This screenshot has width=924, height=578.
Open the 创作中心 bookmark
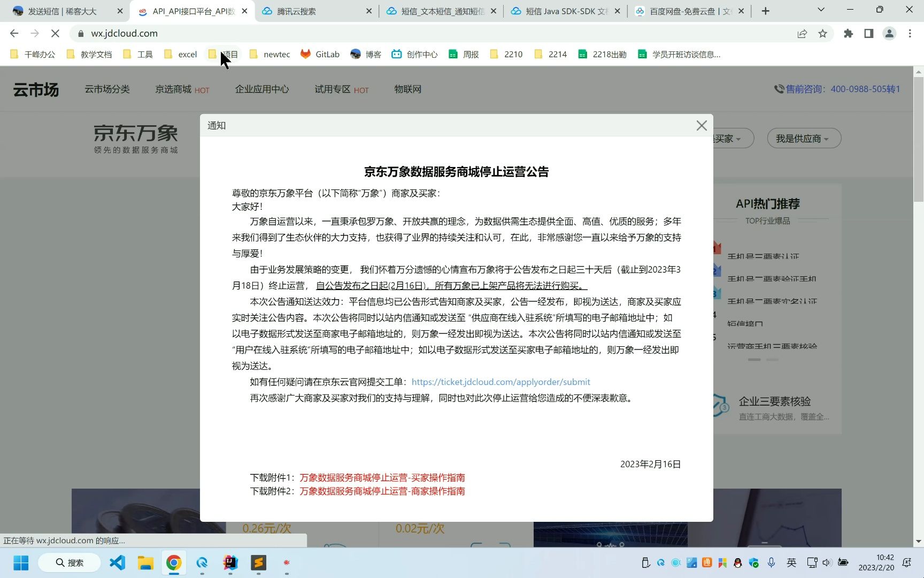[414, 54]
